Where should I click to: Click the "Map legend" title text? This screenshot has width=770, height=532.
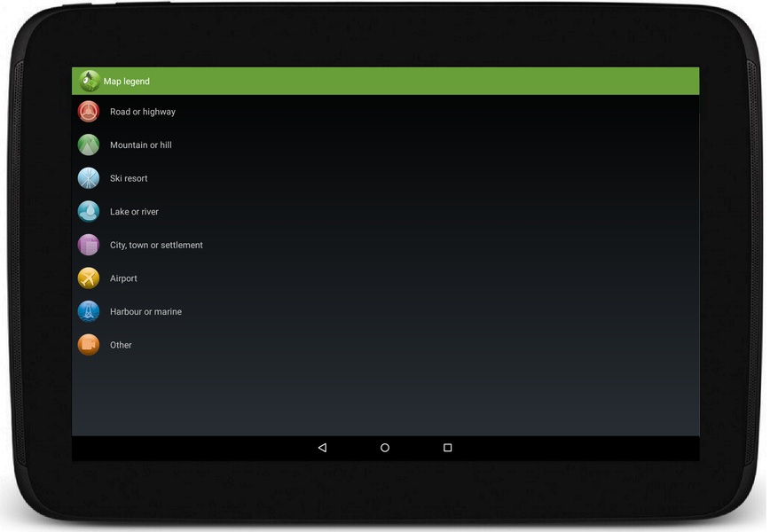click(126, 82)
